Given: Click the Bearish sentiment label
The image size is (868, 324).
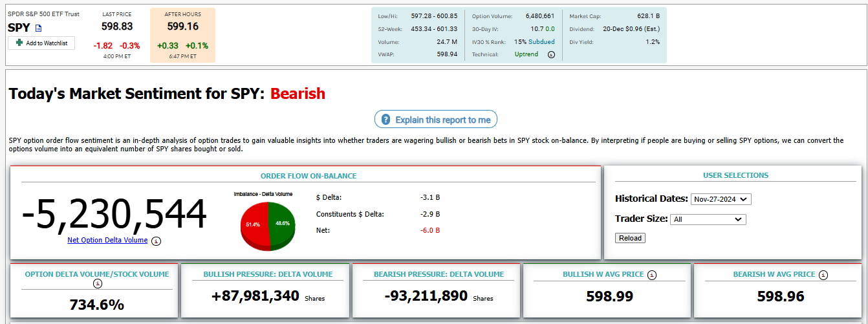Looking at the screenshot, I should [x=298, y=94].
